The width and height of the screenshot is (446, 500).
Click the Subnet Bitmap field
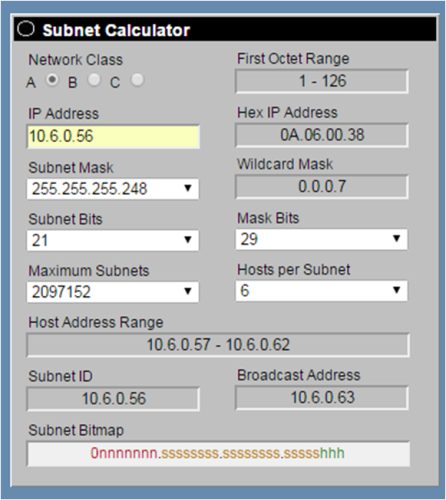coord(218,453)
